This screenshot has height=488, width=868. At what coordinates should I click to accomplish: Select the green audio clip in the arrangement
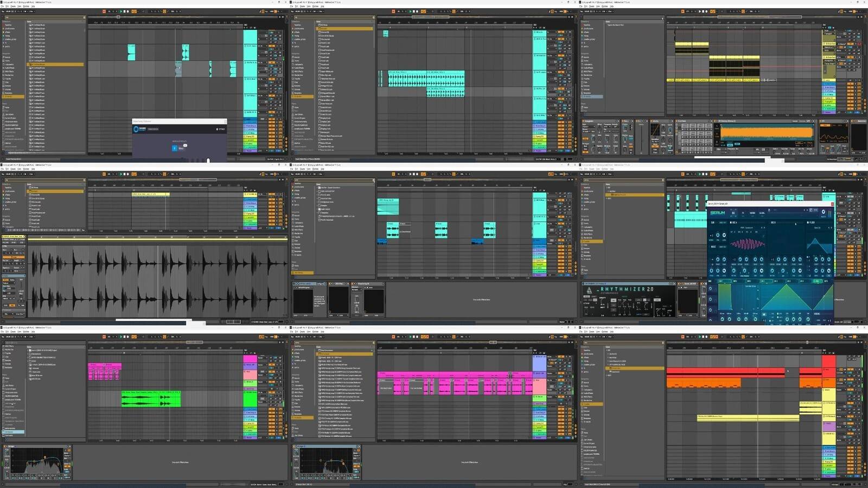pos(151,400)
